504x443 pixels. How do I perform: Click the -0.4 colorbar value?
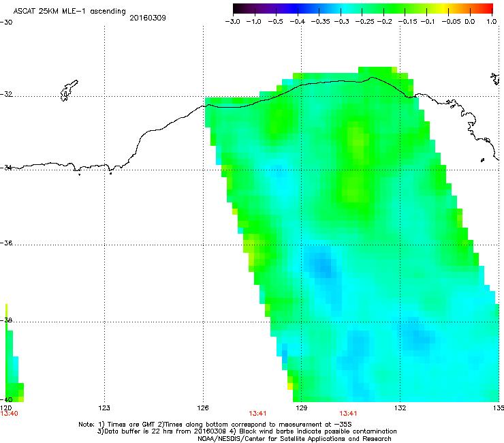(x=298, y=22)
